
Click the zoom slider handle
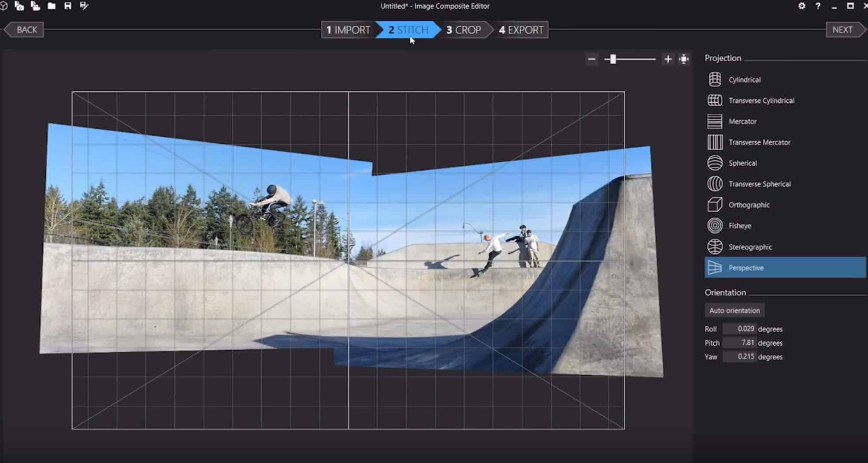[613, 59]
